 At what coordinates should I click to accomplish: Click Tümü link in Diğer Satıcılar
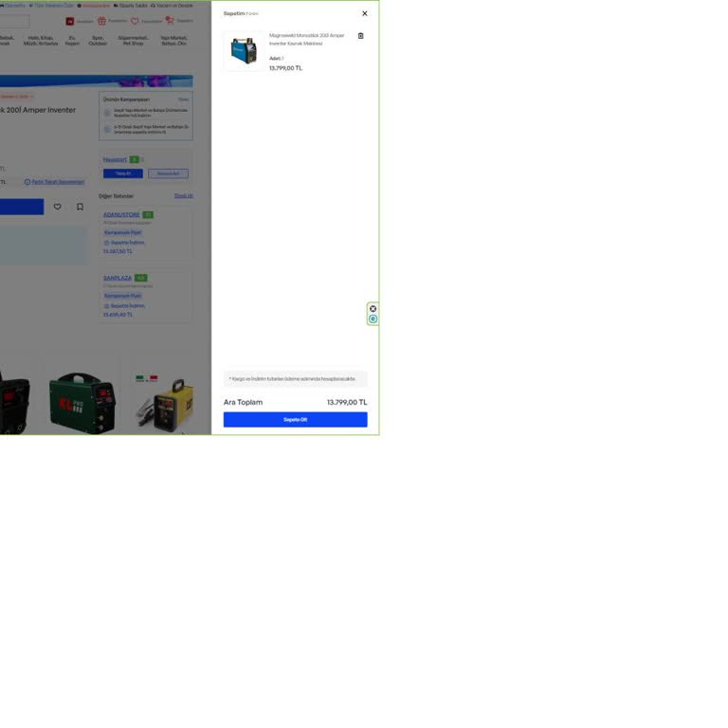pos(183,195)
